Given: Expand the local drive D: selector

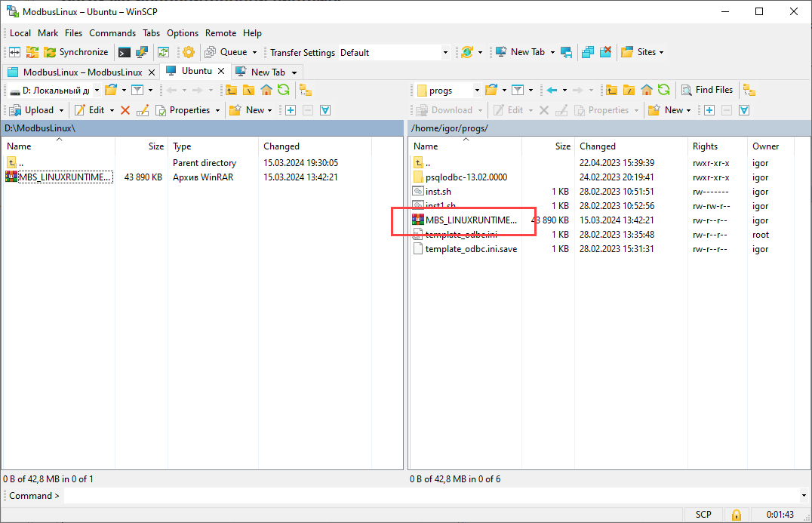Looking at the screenshot, I should click(x=97, y=91).
